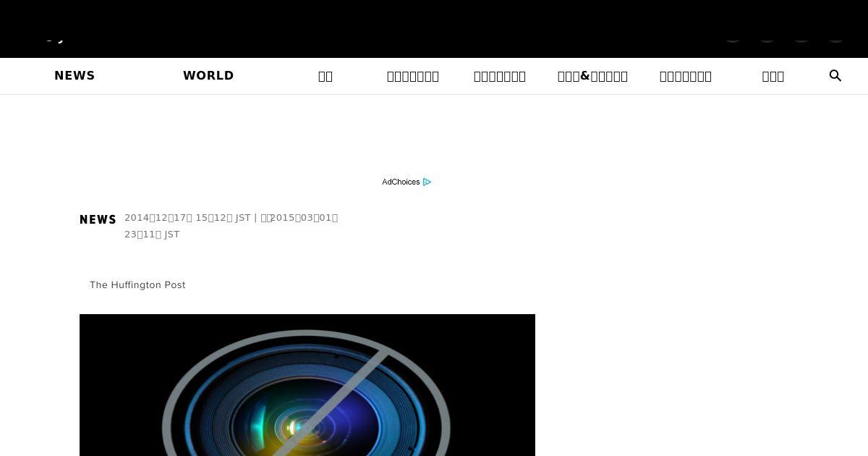Open the NEWS navigation tab
Image resolution: width=868 pixels, height=456 pixels.
click(x=75, y=76)
